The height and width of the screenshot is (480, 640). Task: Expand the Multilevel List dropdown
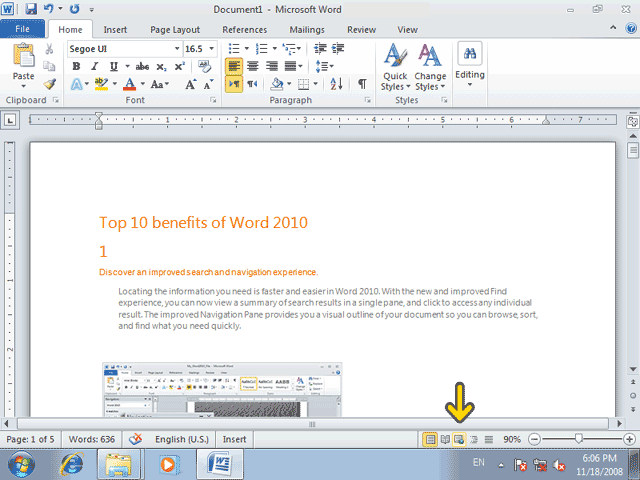click(299, 49)
